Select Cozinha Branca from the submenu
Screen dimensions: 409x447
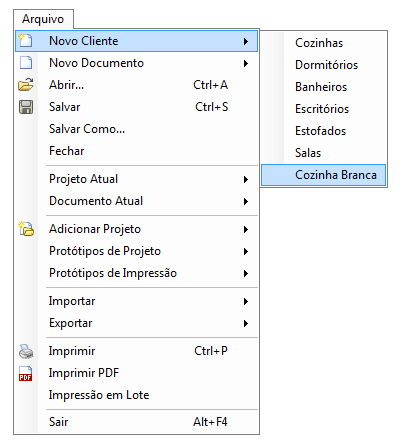(x=323, y=175)
